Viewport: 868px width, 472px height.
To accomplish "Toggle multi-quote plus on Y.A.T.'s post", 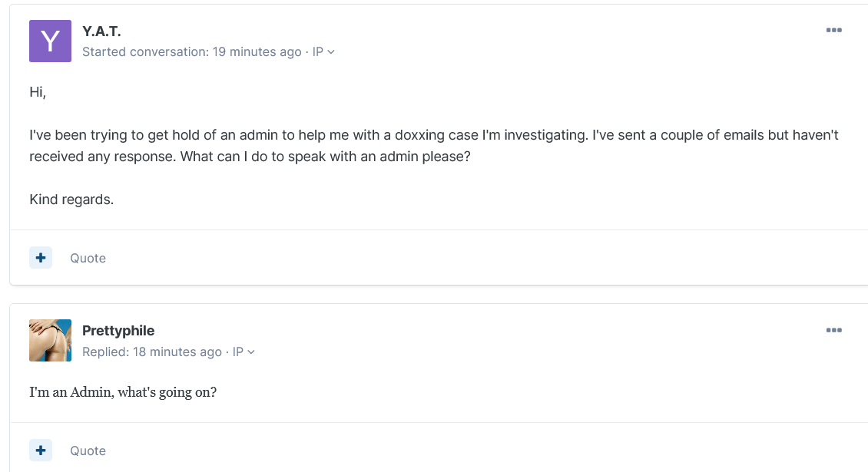I will coord(41,258).
